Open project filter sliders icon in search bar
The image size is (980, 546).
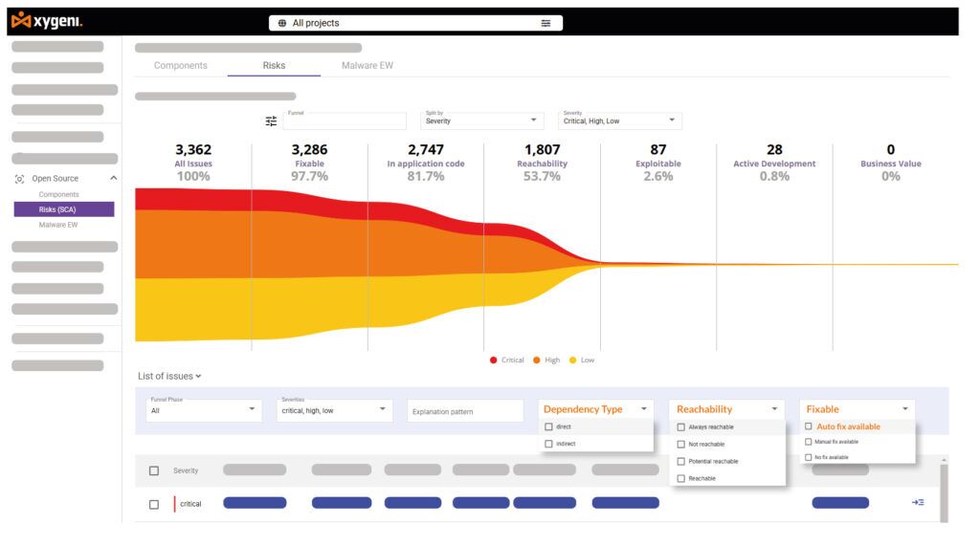[x=546, y=23]
